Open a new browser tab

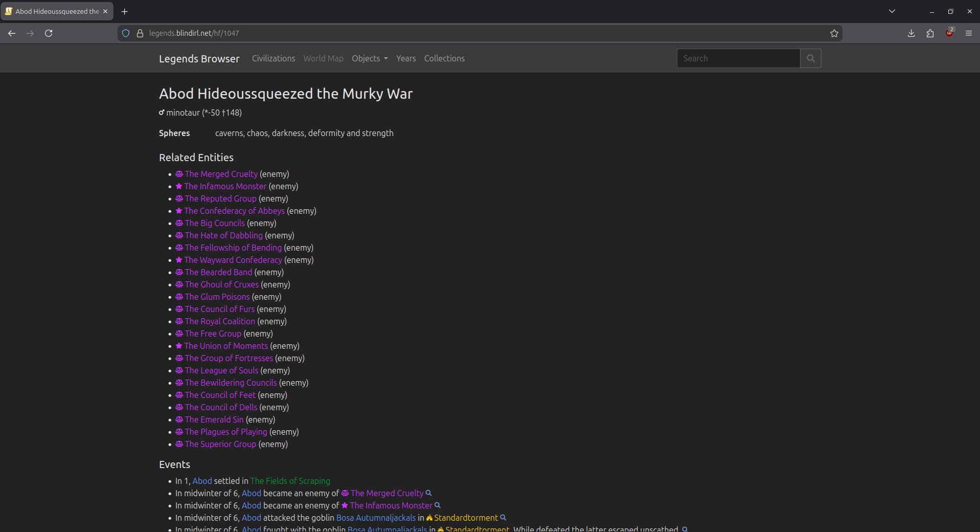click(124, 11)
